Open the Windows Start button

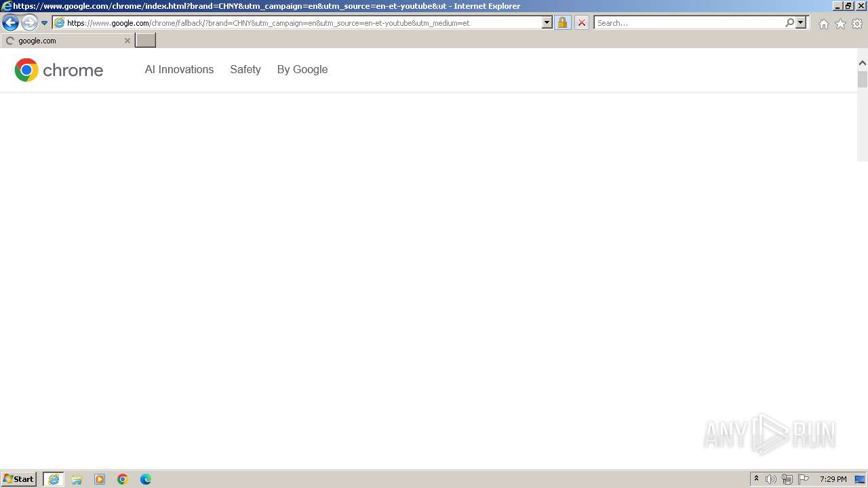pos(19,479)
